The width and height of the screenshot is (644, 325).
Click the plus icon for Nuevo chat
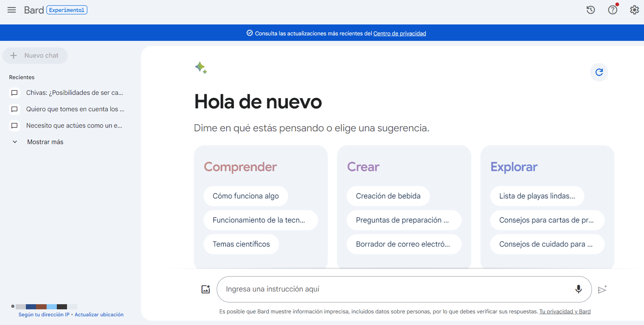coord(13,55)
